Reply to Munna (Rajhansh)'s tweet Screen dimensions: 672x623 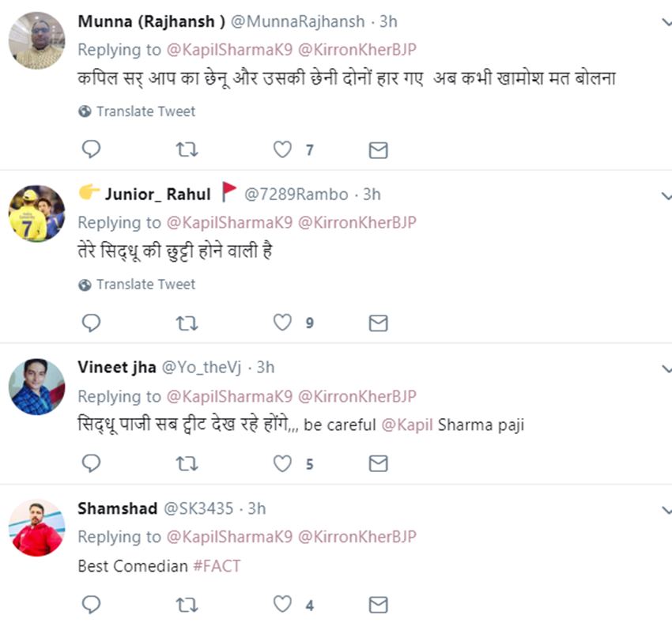coord(92,149)
